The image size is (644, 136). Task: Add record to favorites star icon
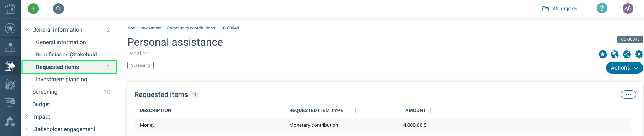pos(602,54)
